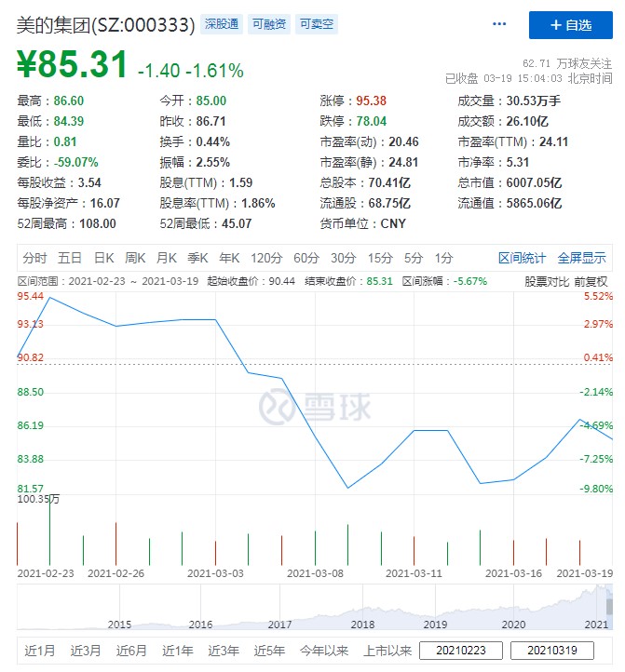Select the 1分 minute chart
Screen dimensions: 625x672
[x=444, y=258]
